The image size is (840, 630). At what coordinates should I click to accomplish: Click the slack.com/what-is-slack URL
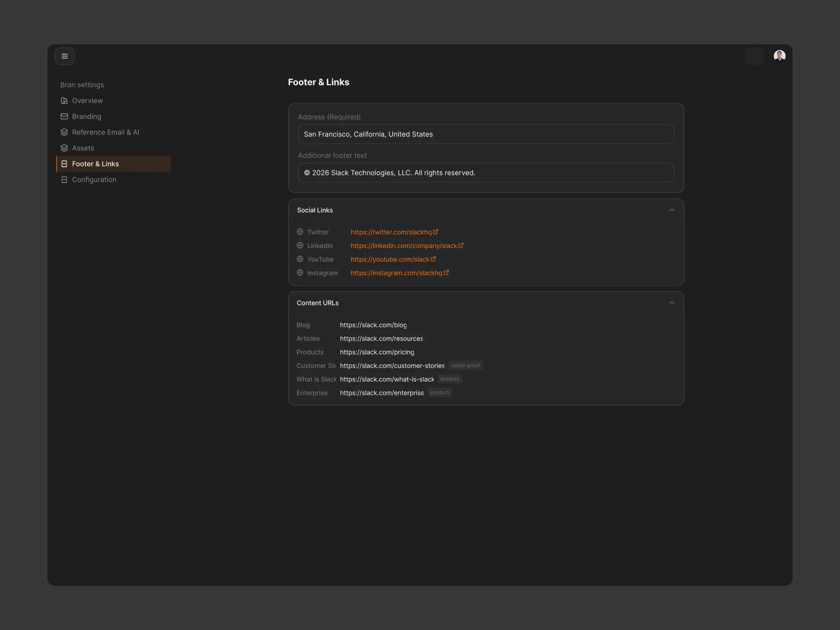pos(387,379)
